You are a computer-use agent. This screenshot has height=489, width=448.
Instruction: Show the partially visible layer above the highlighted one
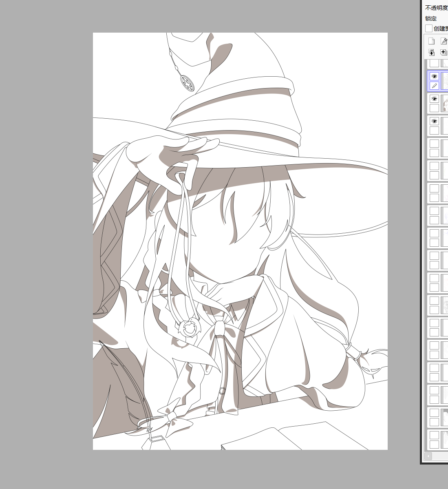[434, 63]
